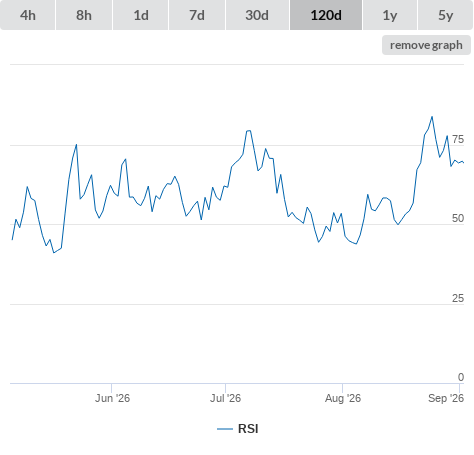Click the 50 gridline value label
This screenshot has height=455, width=474.
pos(458,218)
